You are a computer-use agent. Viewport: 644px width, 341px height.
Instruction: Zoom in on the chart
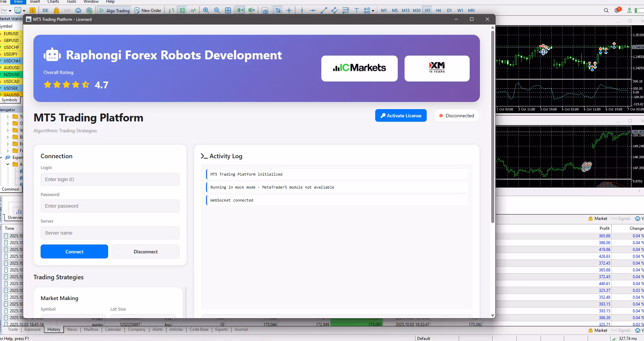tap(206, 11)
